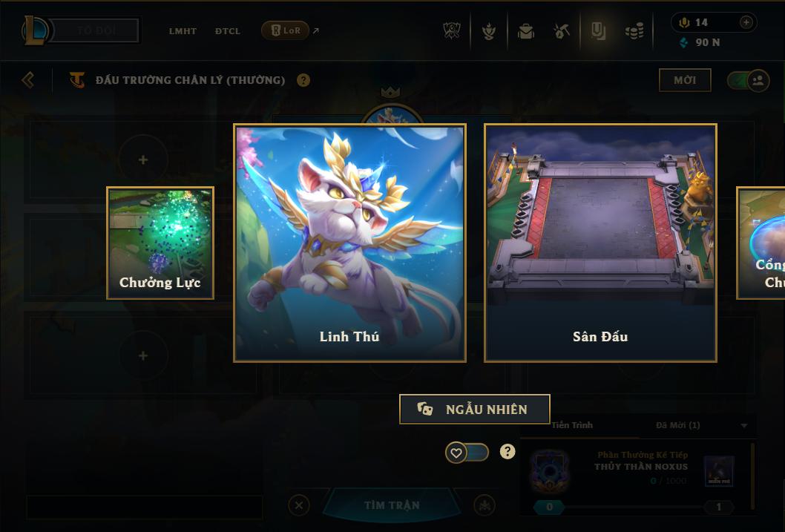
Task: Open the store coins icon
Action: pyautogui.click(x=634, y=32)
